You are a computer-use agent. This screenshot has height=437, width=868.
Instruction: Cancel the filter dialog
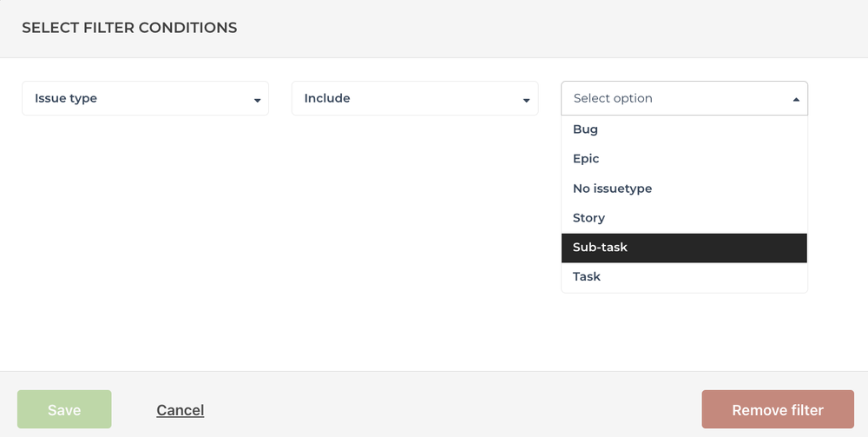pos(180,410)
